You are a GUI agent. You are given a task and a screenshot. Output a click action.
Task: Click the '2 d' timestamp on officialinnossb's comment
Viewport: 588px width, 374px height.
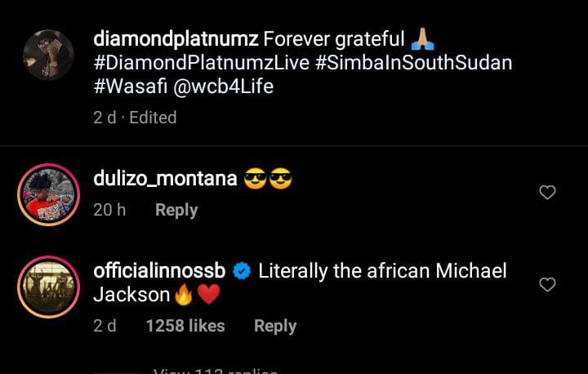105,326
